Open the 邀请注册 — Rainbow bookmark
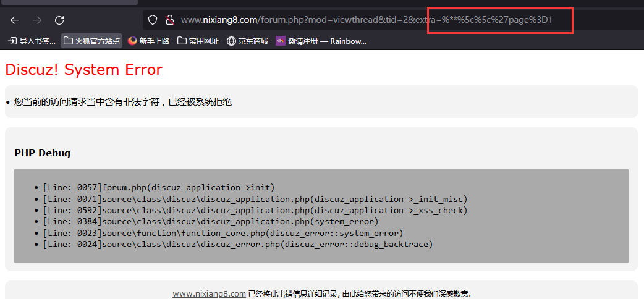Viewport: 644px width, 299px height. tap(321, 41)
